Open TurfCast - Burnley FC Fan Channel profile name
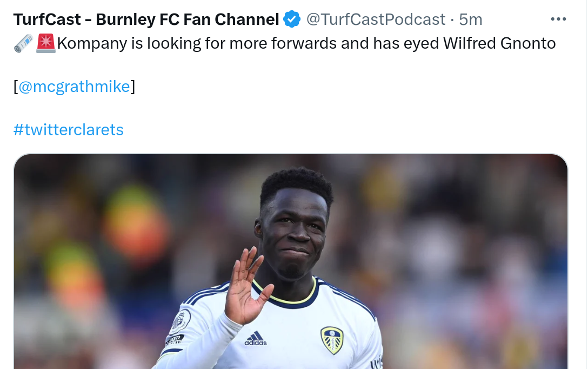588x369 pixels. (x=146, y=19)
